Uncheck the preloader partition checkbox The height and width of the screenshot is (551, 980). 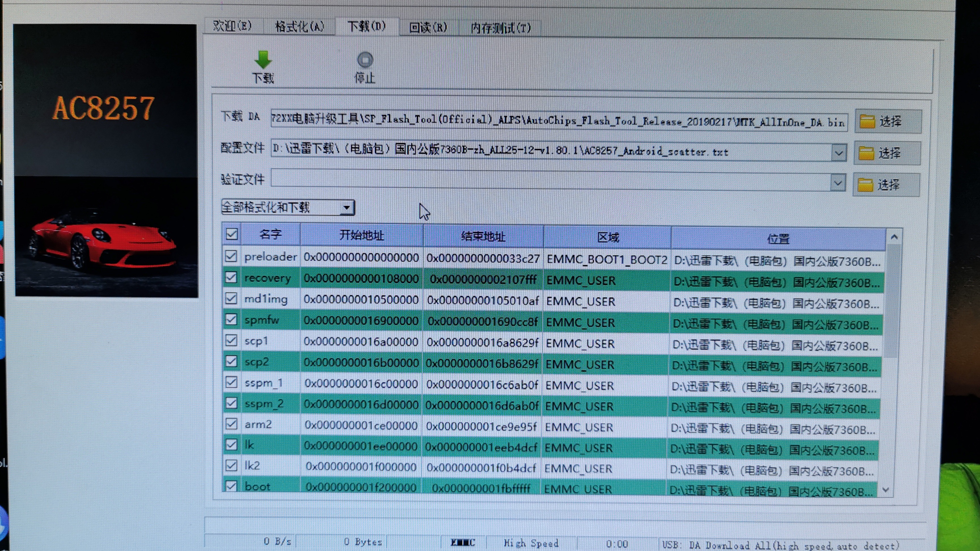pyautogui.click(x=231, y=256)
